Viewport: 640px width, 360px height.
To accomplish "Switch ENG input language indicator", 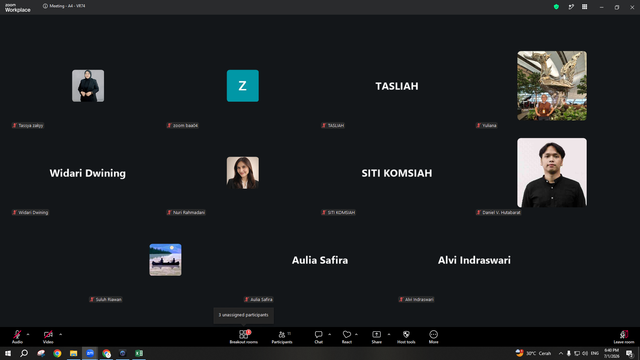I will (x=595, y=353).
